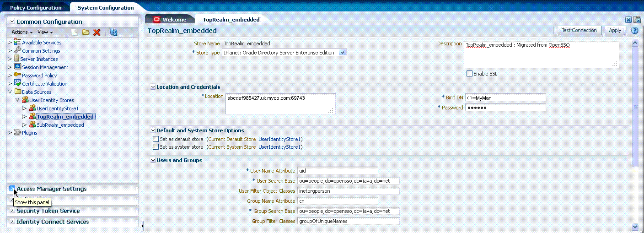
Task: Collapse the Common Configuration panel
Action: 12,22
